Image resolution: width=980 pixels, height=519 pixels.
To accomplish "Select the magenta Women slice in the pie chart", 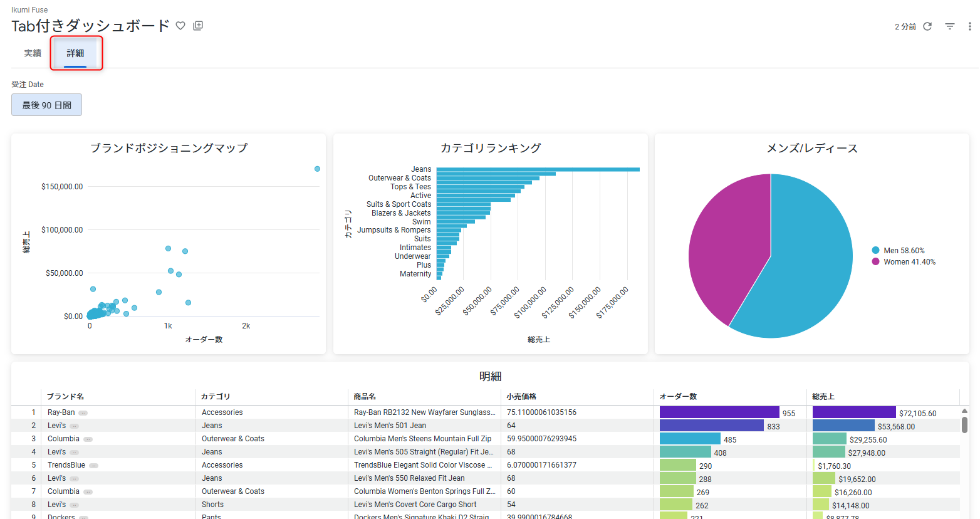I will [x=730, y=251].
